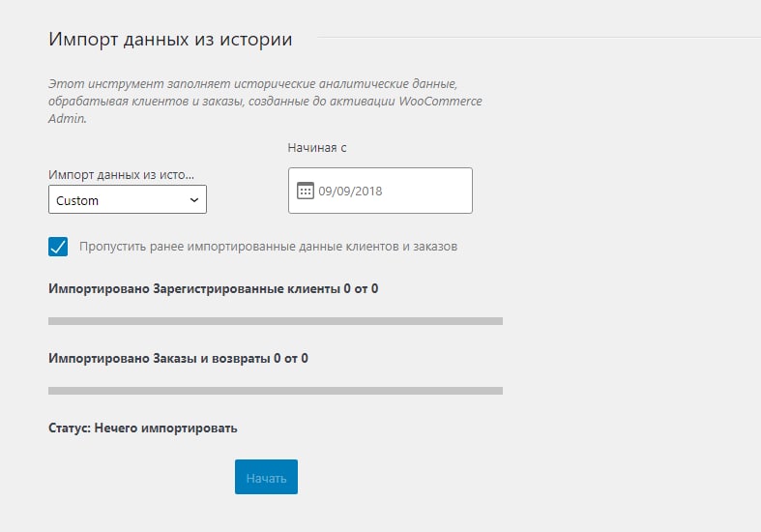Click the truncated 'Импорт данных из исто...' label
Screen dimensions: 761x532
point(121,175)
